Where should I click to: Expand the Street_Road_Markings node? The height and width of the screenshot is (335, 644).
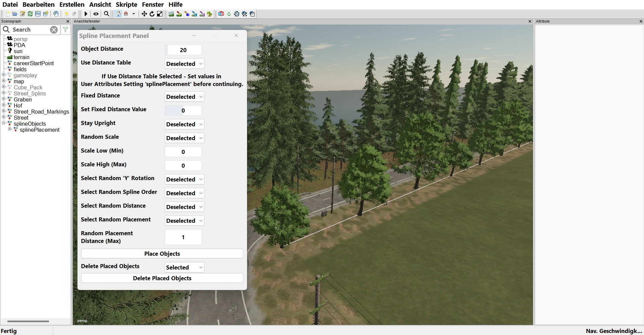click(x=4, y=111)
